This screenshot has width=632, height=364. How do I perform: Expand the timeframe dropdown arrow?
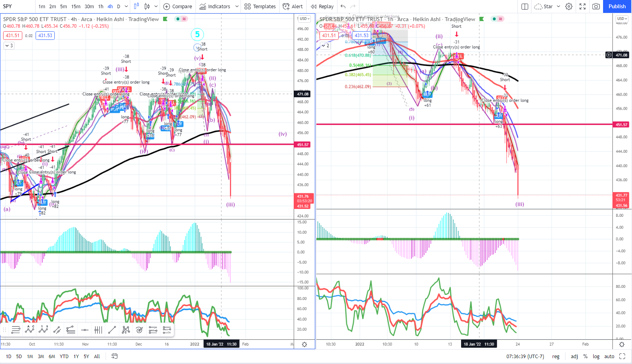126,6
